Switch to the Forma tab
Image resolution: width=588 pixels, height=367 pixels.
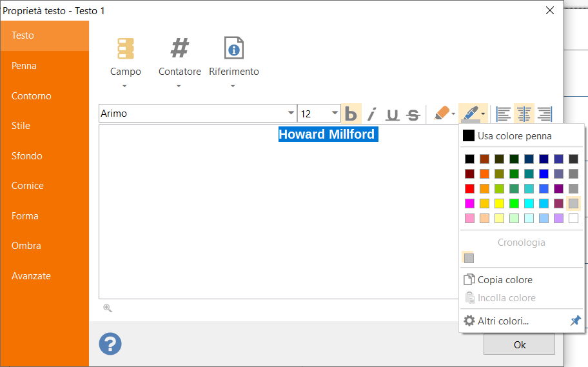coord(44,216)
